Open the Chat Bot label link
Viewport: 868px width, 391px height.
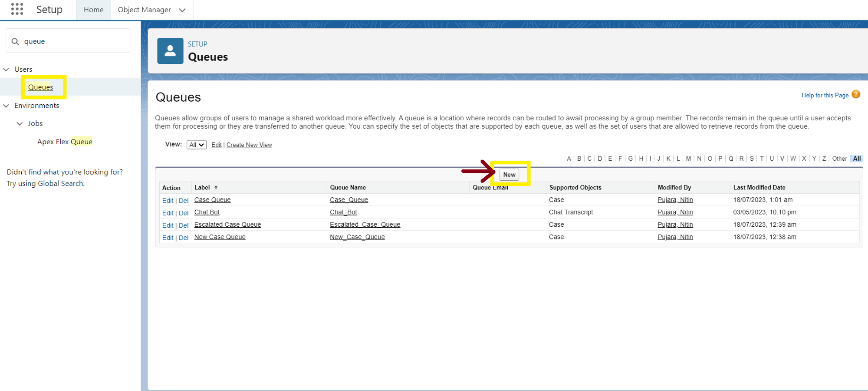(x=207, y=212)
